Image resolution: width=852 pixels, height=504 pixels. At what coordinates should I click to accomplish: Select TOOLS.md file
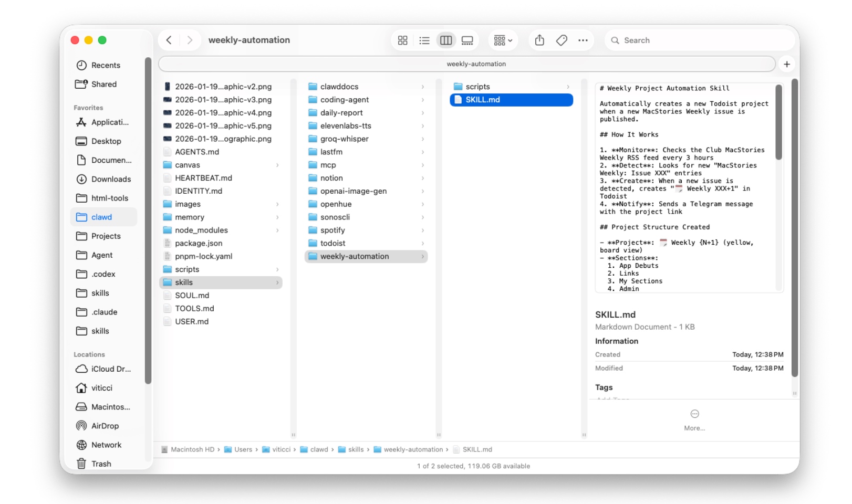click(x=221, y=309)
